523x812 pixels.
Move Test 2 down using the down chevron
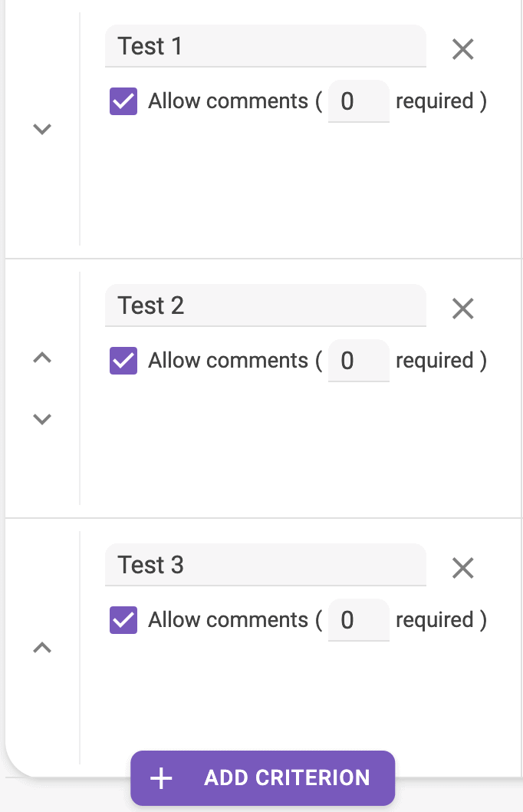coord(42,418)
